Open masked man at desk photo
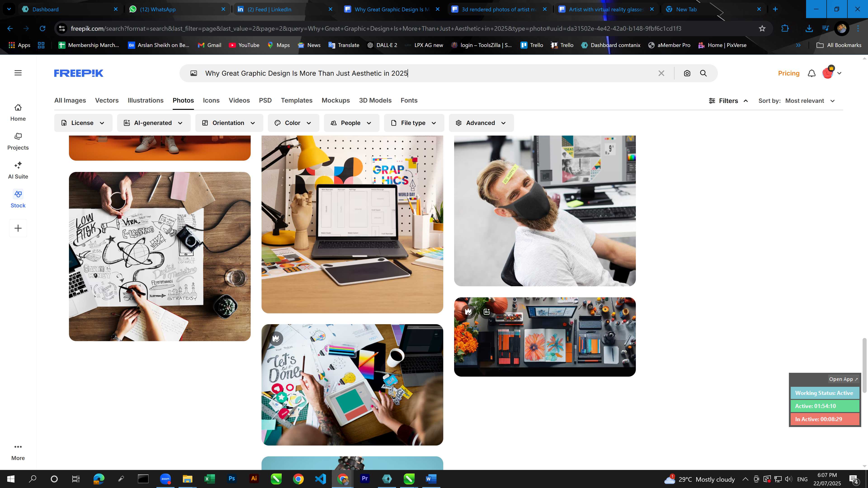This screenshot has height=488, width=868. (545, 211)
